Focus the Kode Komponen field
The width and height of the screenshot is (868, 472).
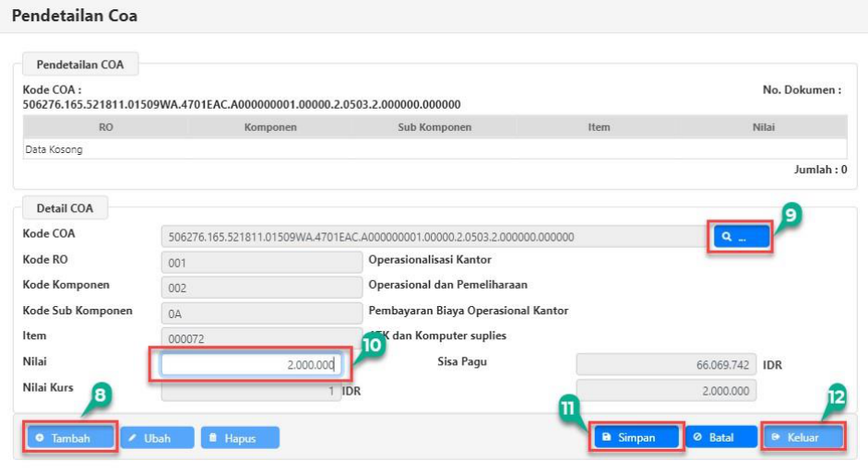tap(261, 288)
